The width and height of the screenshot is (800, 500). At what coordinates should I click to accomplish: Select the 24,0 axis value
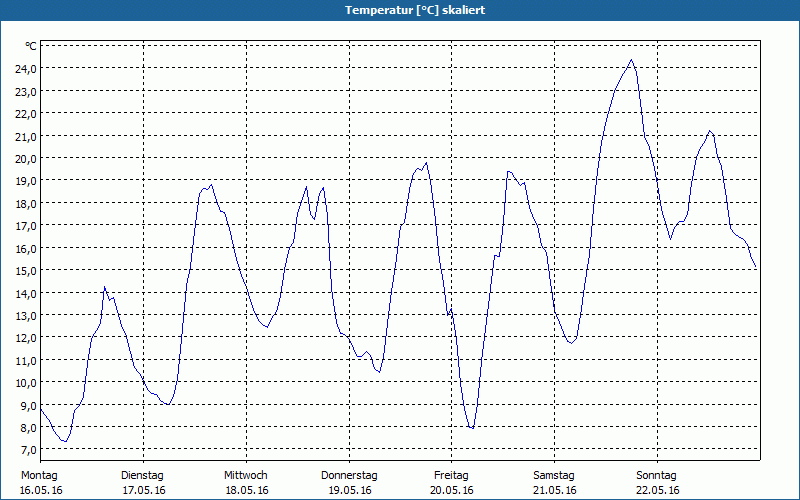coord(26,68)
